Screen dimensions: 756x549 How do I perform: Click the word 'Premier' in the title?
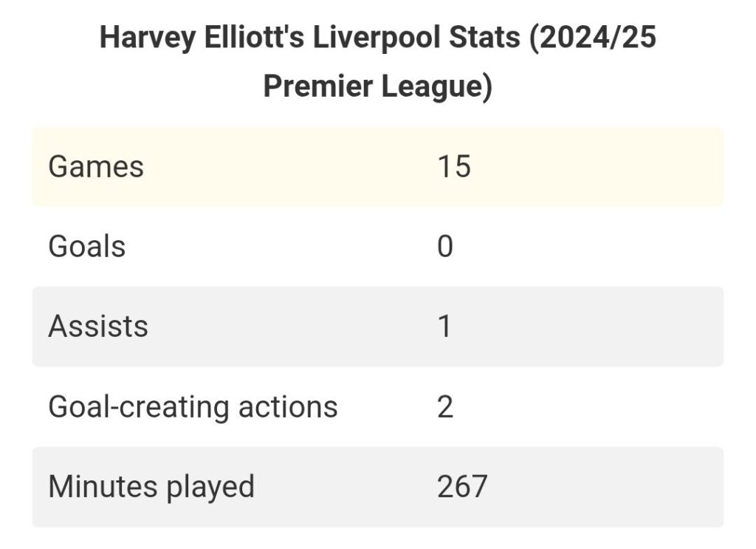coord(318,86)
